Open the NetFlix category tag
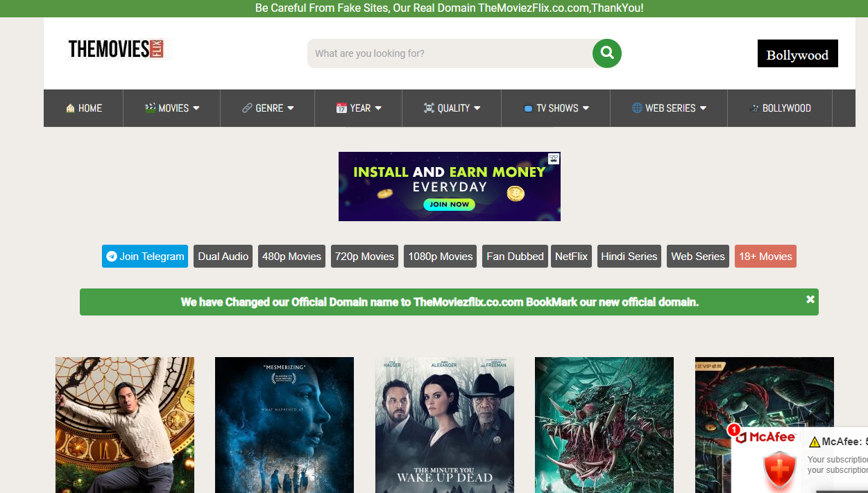 click(x=571, y=257)
